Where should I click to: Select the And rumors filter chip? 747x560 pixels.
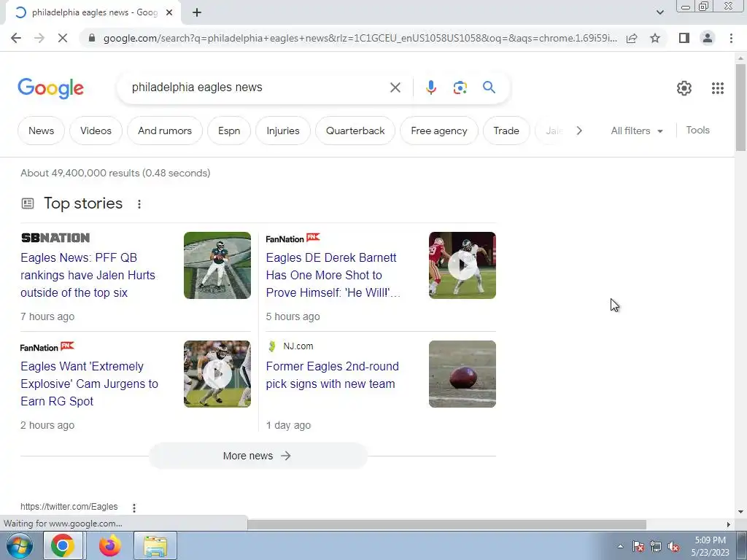165,131
